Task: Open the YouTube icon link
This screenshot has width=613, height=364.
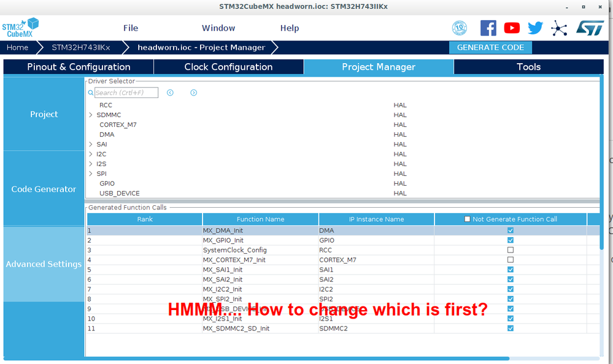Action: click(512, 28)
